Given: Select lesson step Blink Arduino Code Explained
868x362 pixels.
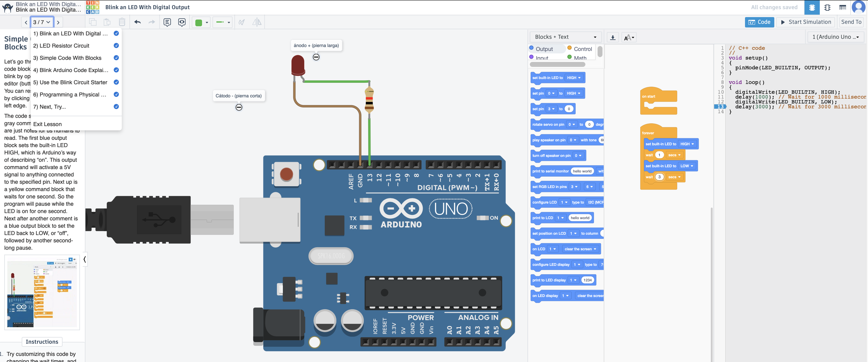Looking at the screenshot, I should tap(71, 70).
